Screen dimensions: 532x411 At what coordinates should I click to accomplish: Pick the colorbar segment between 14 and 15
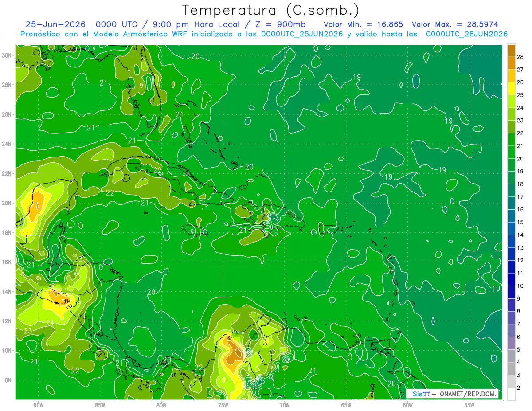point(512,228)
